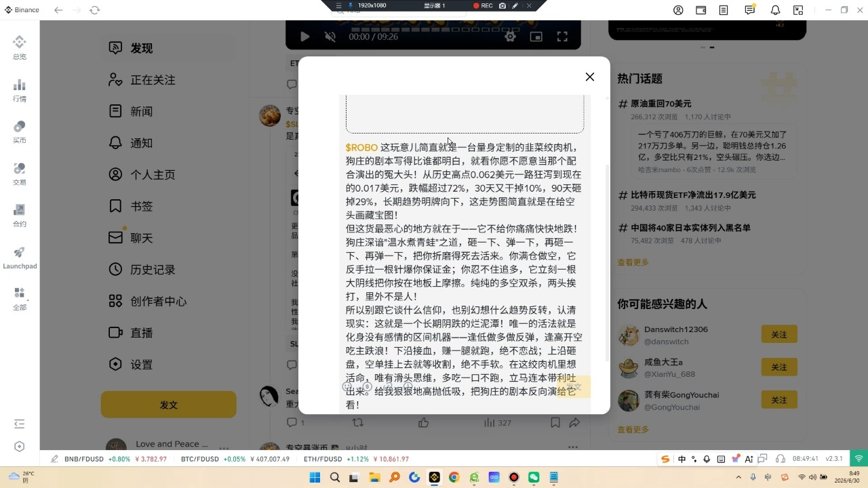Open notifications bell in title bar
The width and height of the screenshot is (868, 488).
(775, 10)
